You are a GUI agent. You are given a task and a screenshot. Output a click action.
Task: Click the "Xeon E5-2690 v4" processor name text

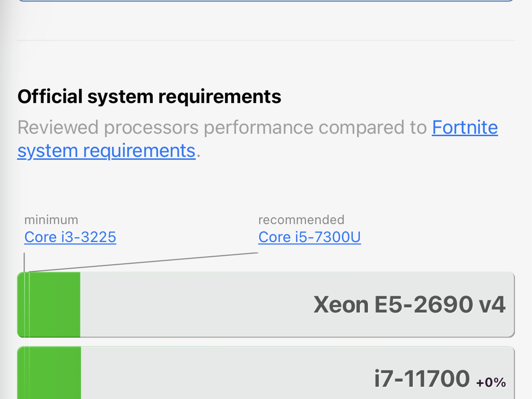point(409,304)
